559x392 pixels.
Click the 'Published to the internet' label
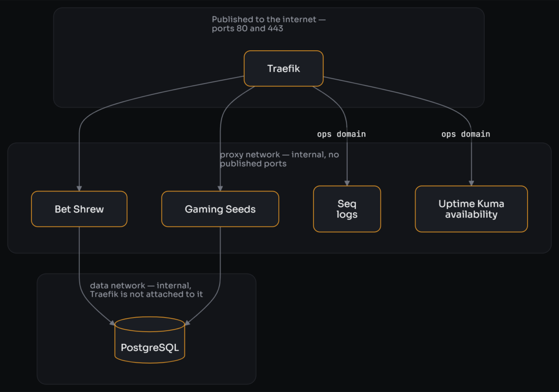[269, 24]
